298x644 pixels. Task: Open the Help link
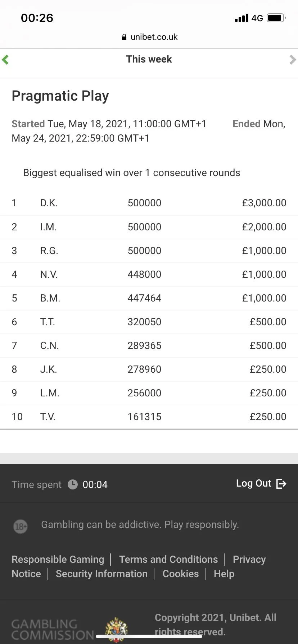pyautogui.click(x=224, y=574)
